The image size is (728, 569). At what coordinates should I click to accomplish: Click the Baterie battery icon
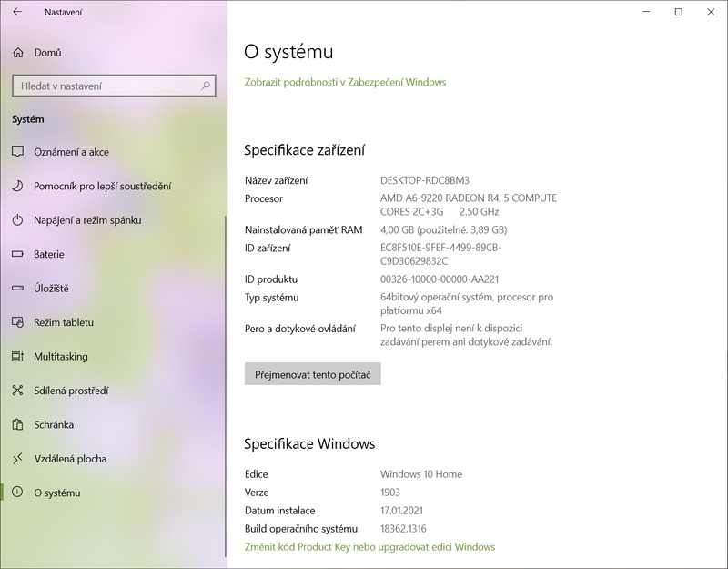coord(17,254)
